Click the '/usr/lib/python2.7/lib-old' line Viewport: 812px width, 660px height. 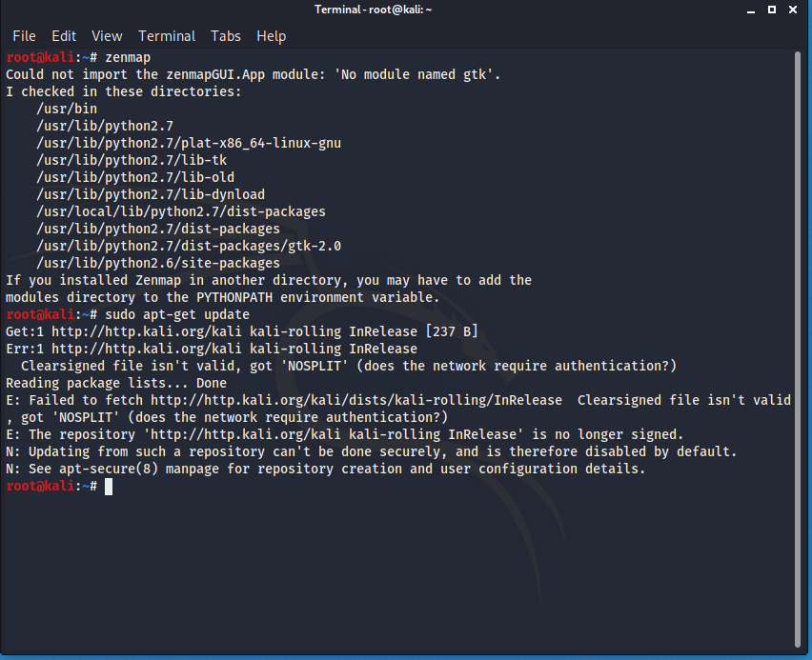tap(135, 177)
